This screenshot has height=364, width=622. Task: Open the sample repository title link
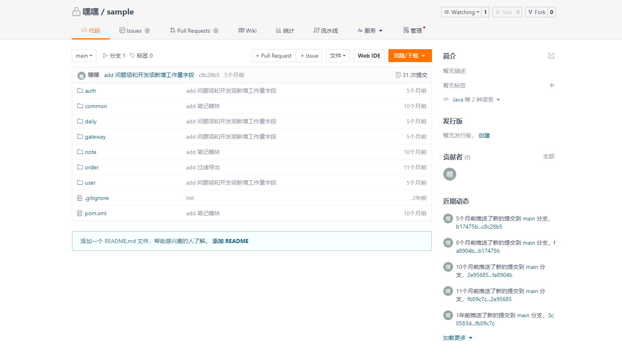tap(120, 12)
